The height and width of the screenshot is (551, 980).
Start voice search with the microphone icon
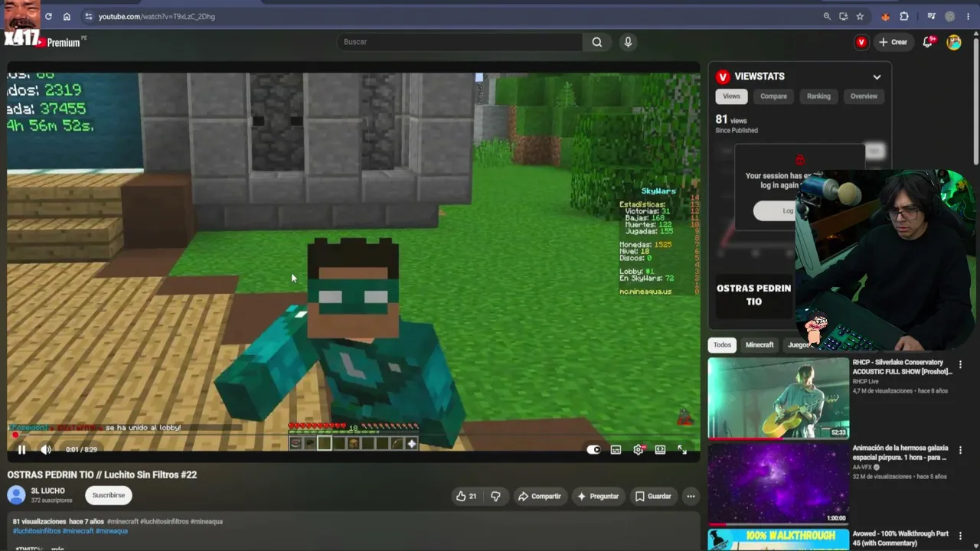pos(628,42)
